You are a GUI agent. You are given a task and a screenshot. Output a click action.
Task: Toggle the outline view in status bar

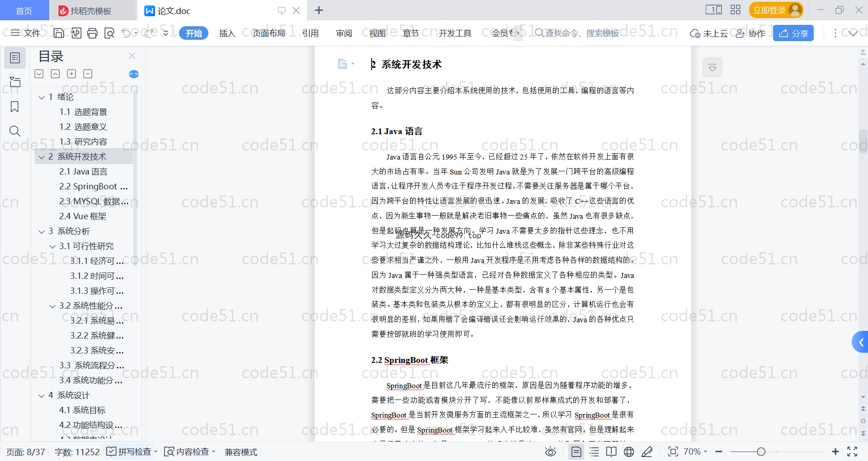[x=594, y=452]
